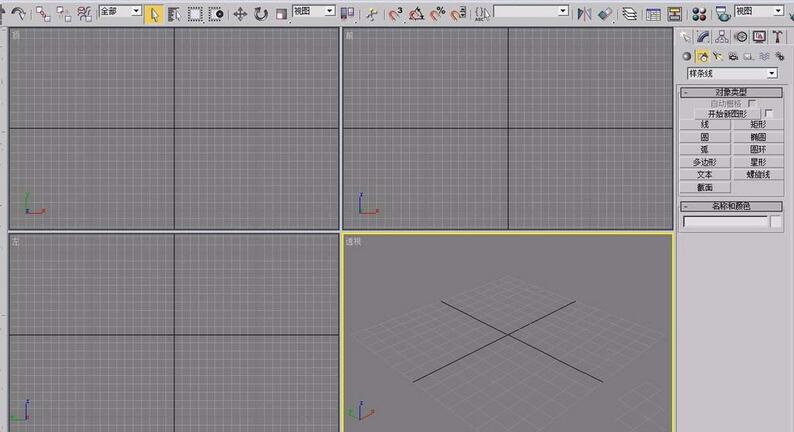The height and width of the screenshot is (432, 794).
Task: Click the 椭圆 ellipse button
Action: click(758, 137)
